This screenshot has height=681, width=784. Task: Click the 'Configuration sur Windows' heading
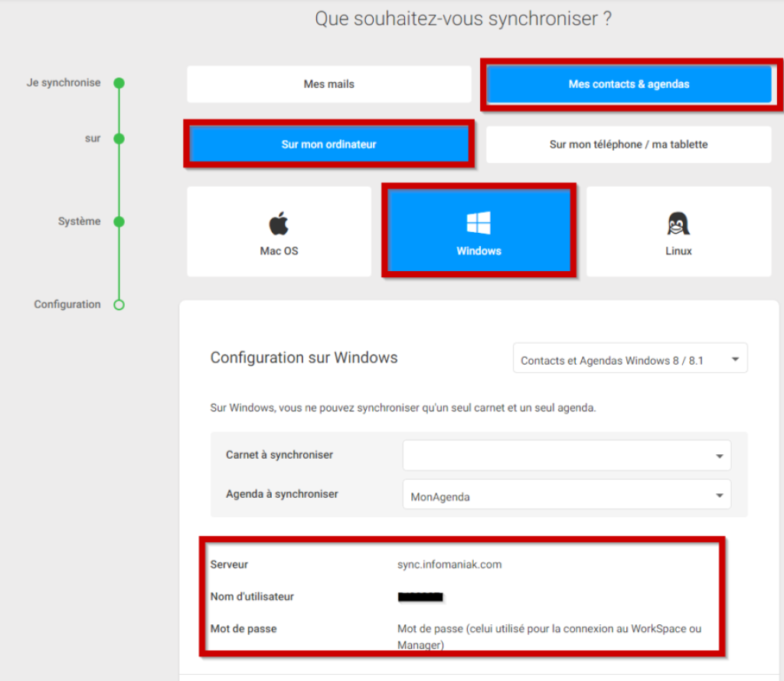pos(304,358)
